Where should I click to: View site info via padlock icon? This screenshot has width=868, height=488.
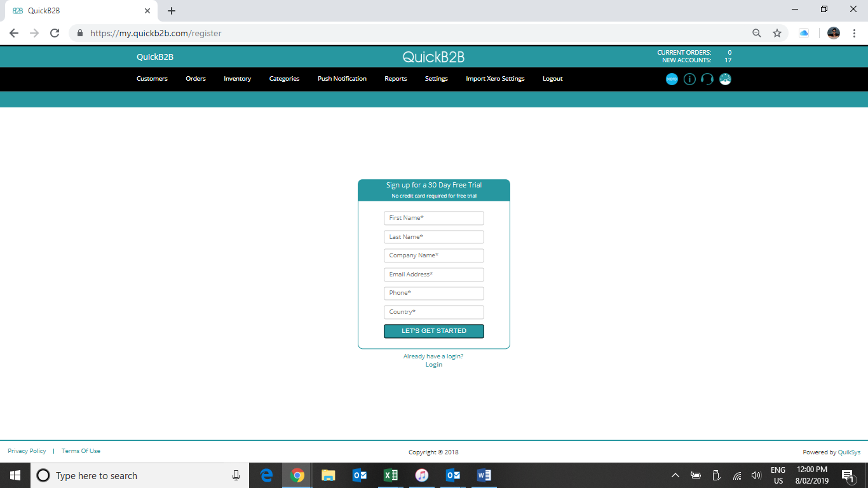click(80, 33)
